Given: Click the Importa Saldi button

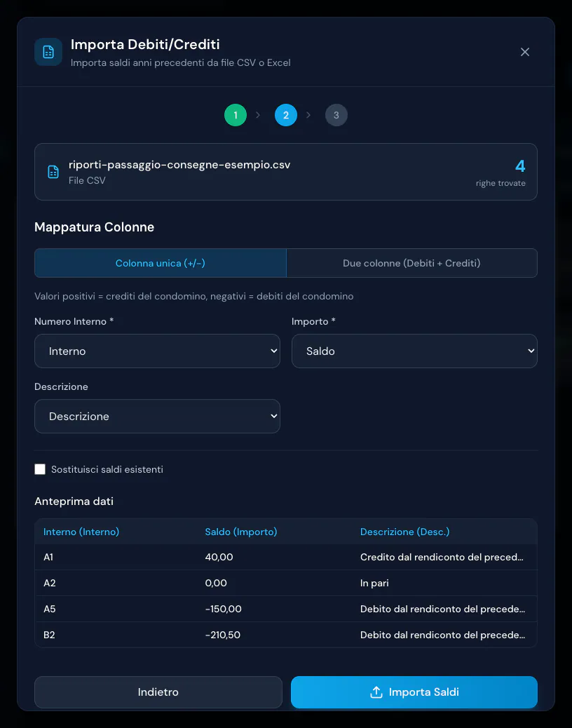Looking at the screenshot, I should (x=414, y=692).
